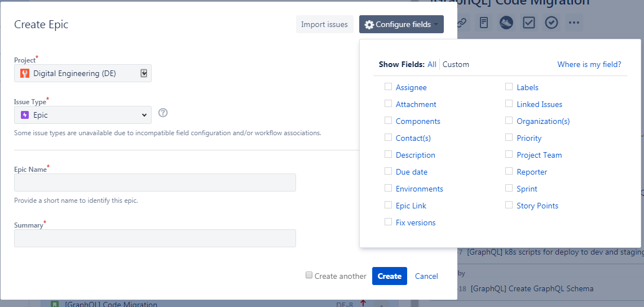
Task: Click background row [GraphQL] Code Migration
Action: click(111, 305)
